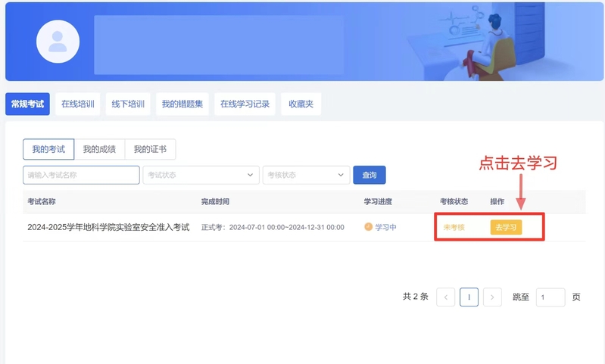
Task: Switch to 常规考试 tab
Action: click(27, 104)
